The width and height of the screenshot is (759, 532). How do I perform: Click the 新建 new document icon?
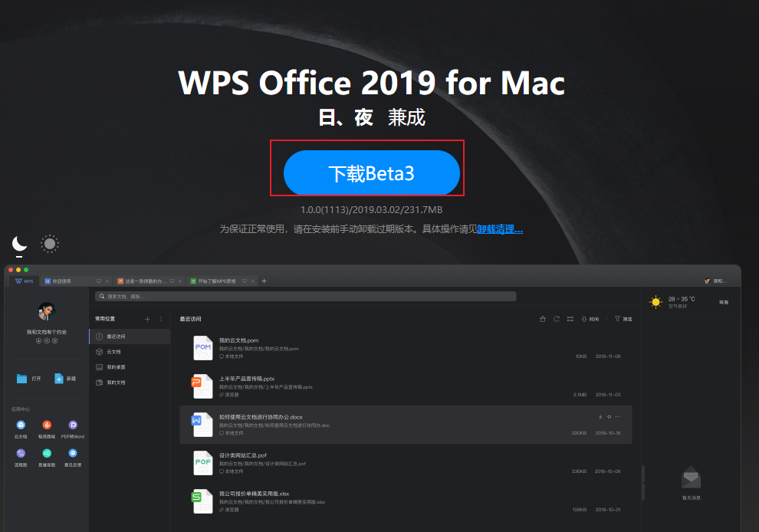59,379
